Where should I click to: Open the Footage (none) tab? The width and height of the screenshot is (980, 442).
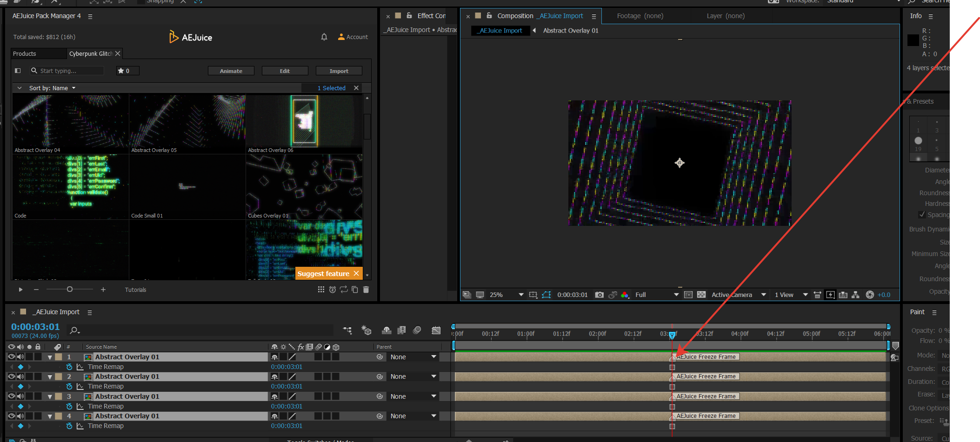[640, 16]
